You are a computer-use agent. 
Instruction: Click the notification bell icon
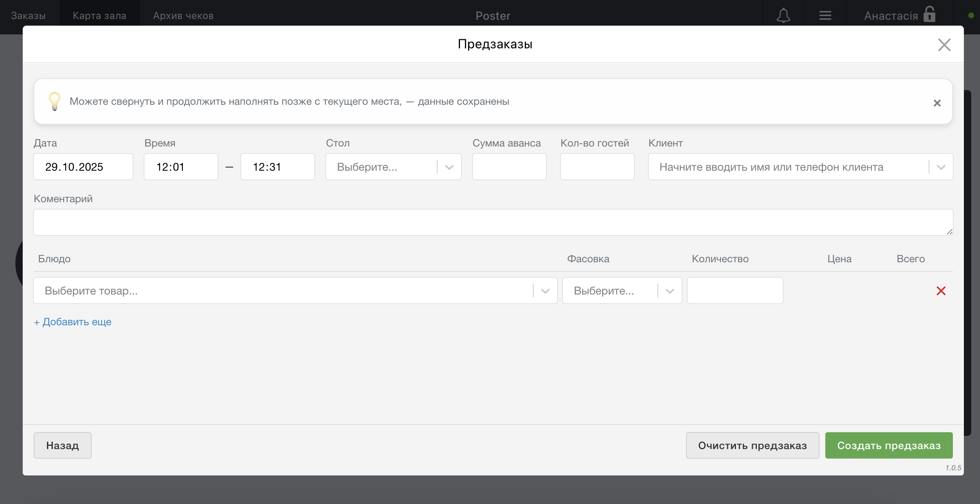click(x=783, y=16)
